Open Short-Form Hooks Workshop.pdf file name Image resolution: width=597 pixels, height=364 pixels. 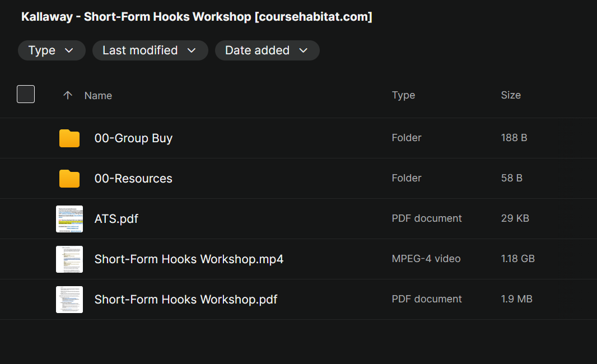pos(186,300)
